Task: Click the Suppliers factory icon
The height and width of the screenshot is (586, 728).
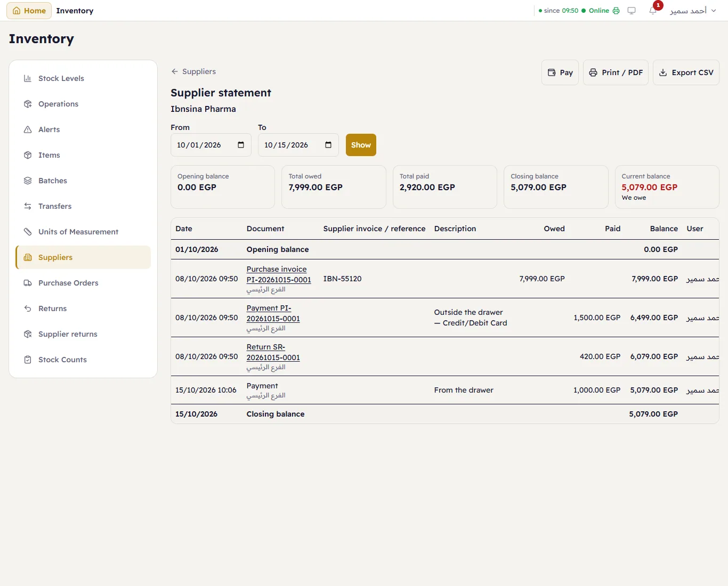Action: (x=28, y=257)
